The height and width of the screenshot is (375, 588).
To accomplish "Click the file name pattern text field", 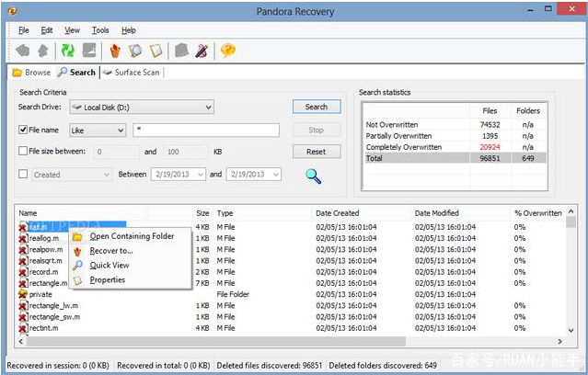I will (x=206, y=131).
